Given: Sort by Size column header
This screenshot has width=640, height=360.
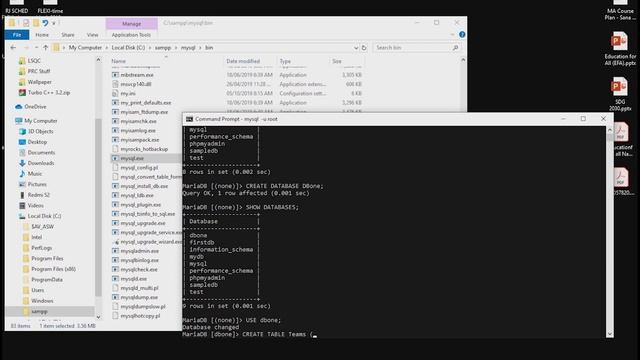Looking at the screenshot, I should 337,61.
